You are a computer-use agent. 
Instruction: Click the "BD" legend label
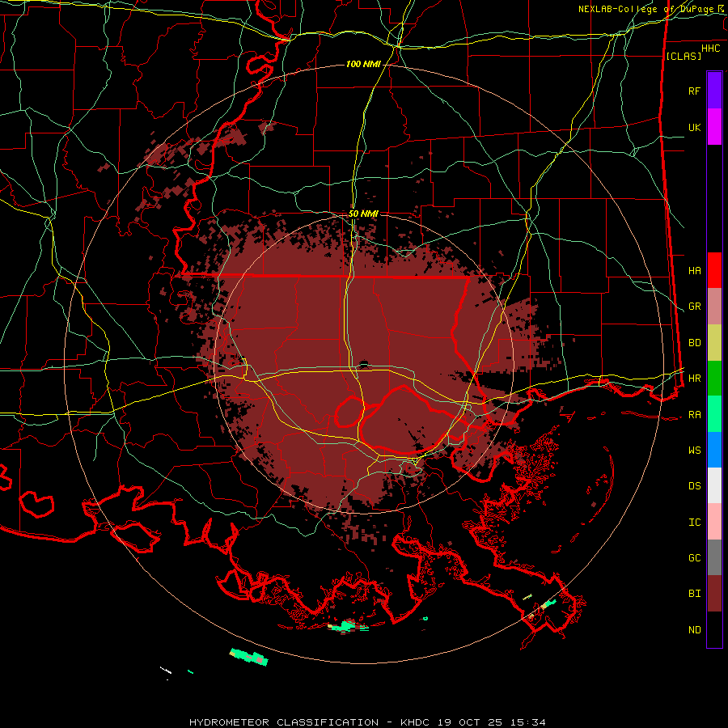[x=694, y=343]
